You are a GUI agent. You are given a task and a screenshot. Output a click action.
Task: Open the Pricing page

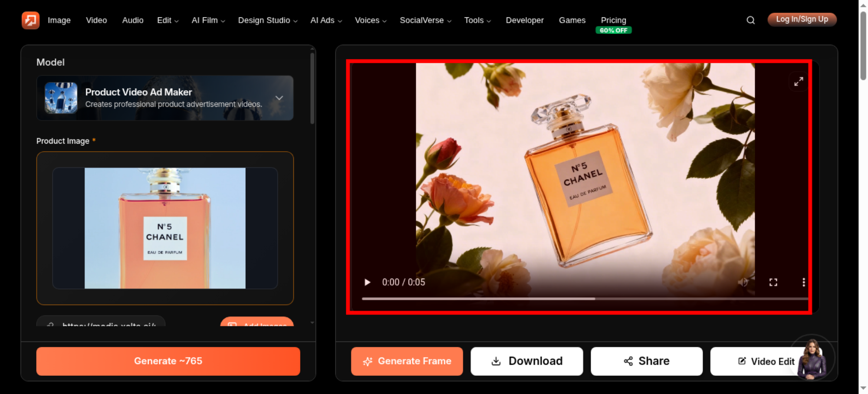click(x=613, y=20)
